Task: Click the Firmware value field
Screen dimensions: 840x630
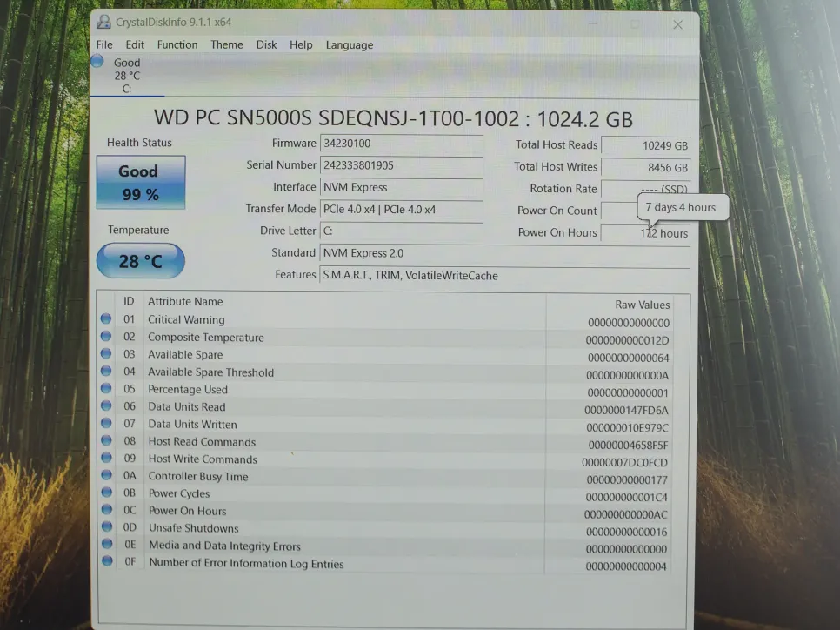Action: click(401, 144)
